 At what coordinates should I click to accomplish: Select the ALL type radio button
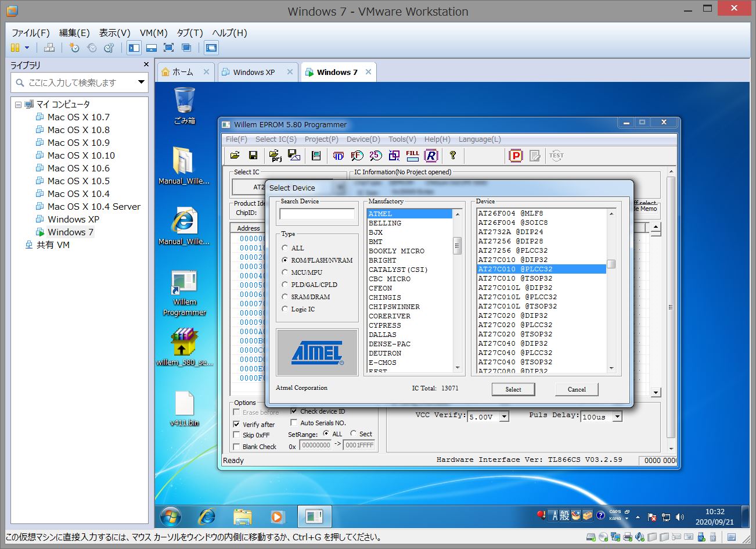(285, 248)
